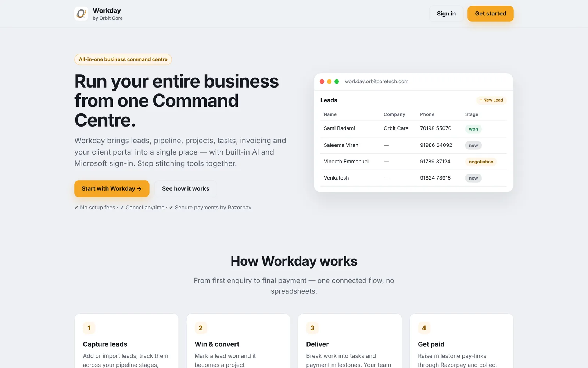This screenshot has width=588, height=368.
Task: Click phone number 91986 64092
Action: [x=436, y=145]
